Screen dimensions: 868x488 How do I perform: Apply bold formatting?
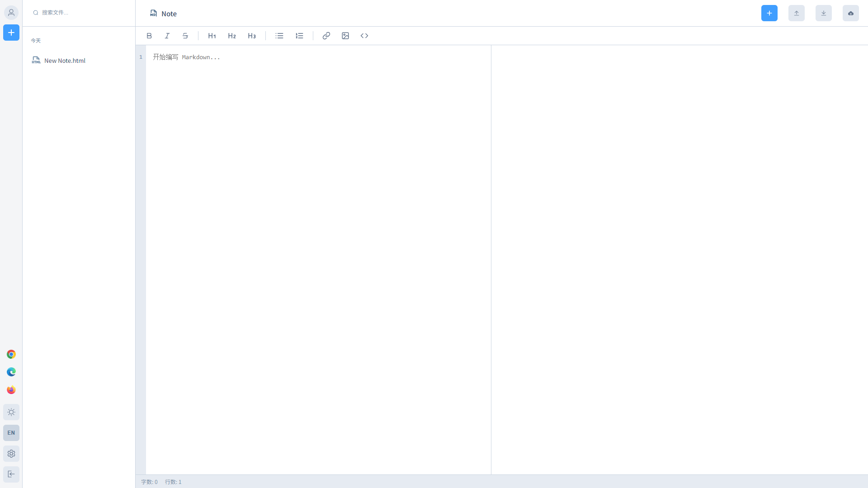(x=149, y=36)
